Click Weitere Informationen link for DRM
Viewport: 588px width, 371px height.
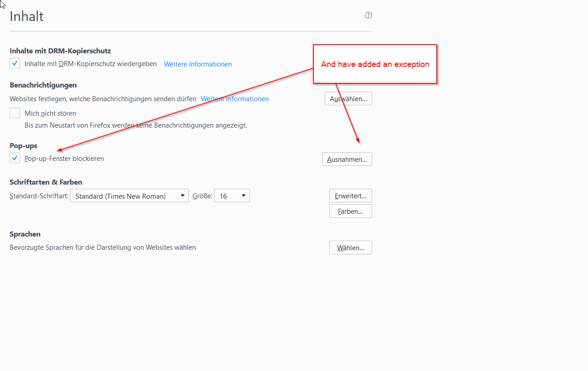pos(198,64)
